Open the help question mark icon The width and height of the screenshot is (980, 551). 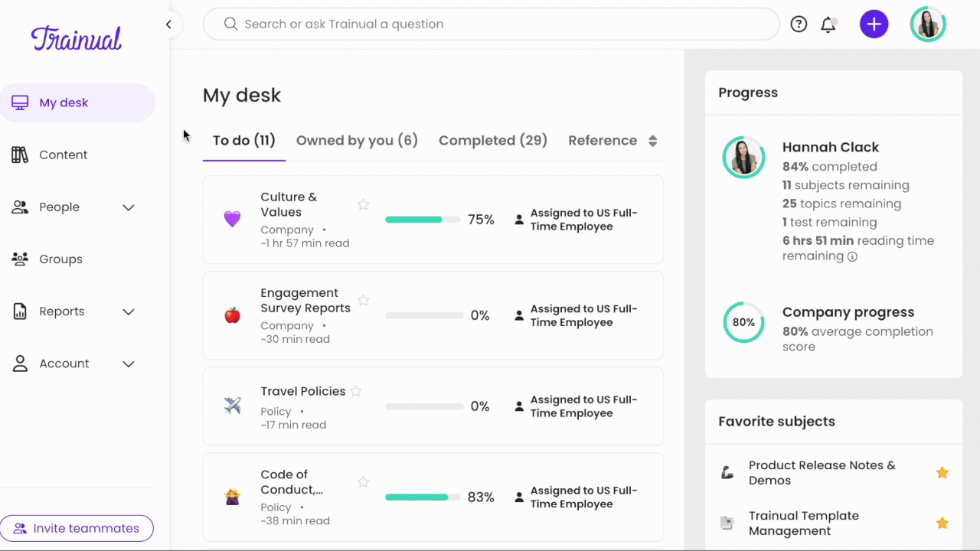pyautogui.click(x=799, y=24)
